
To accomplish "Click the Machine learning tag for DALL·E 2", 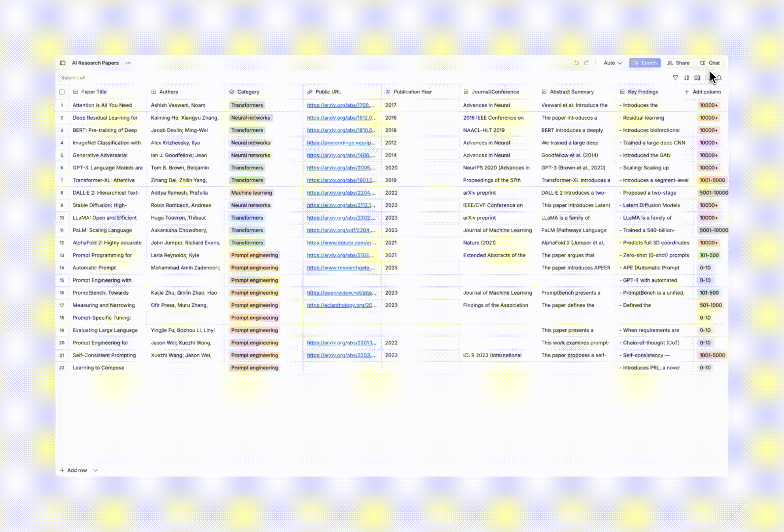I will (x=252, y=193).
